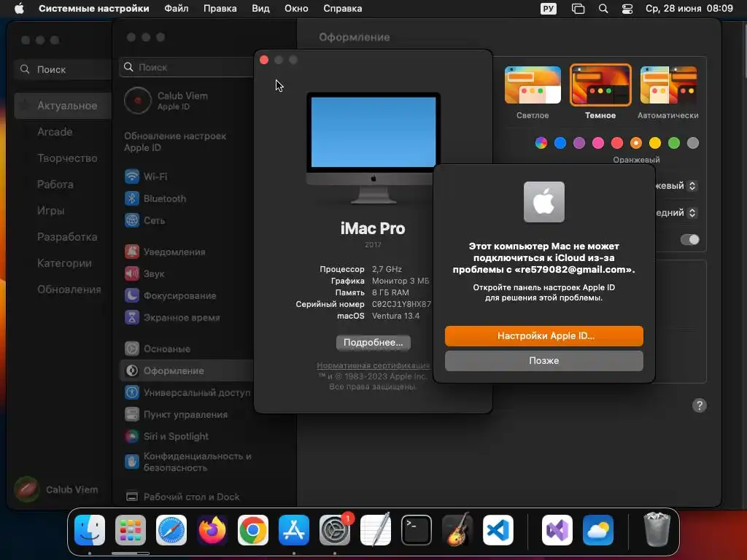Open Правка menu
747x560 pixels.
click(220, 9)
